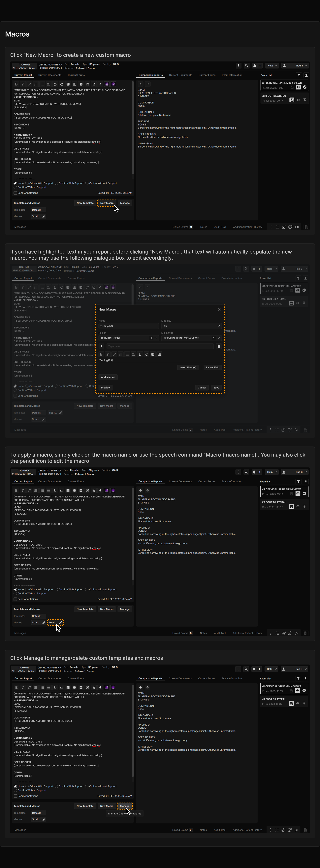Image resolution: width=320 pixels, height=868 pixels.
Task: Close the New Macro dialog with X
Action: 219,309
